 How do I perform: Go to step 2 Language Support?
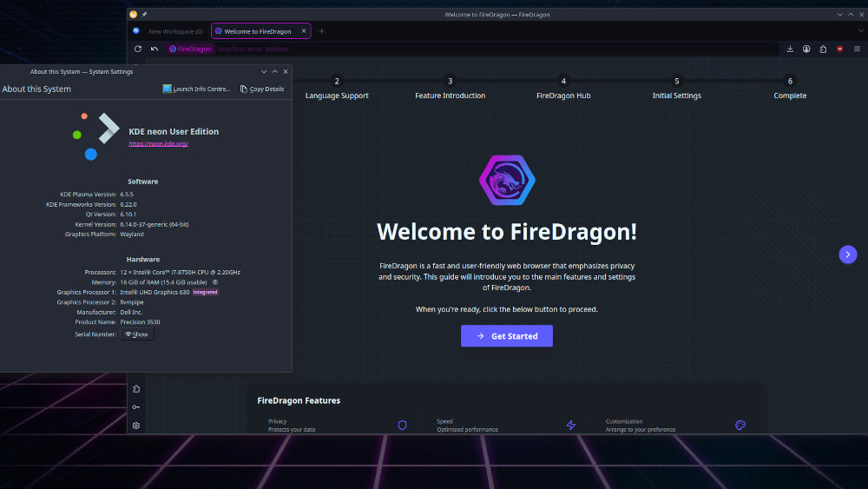[x=337, y=88]
